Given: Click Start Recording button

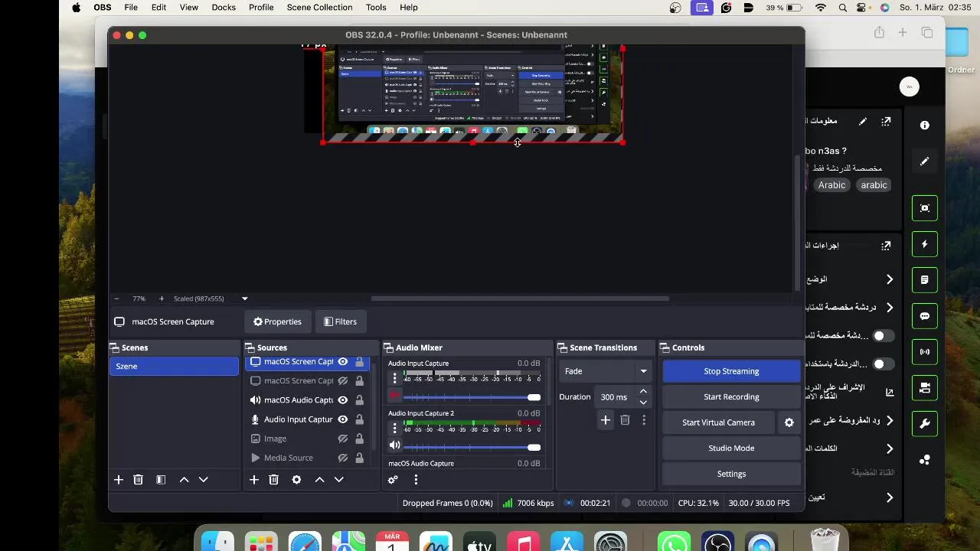Looking at the screenshot, I should [731, 397].
